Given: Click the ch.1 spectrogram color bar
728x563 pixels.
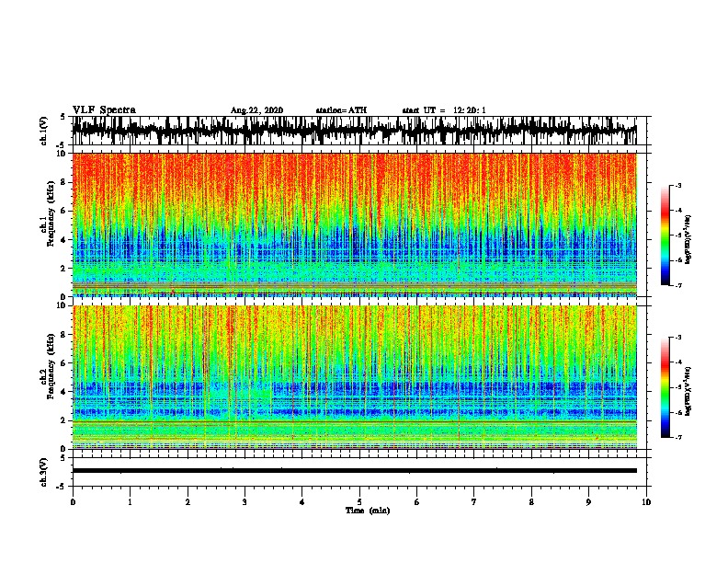Looking at the screenshot, I should click(x=665, y=236).
